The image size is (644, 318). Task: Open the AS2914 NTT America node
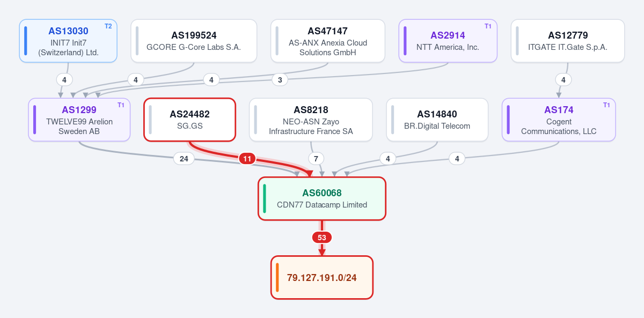(x=448, y=41)
